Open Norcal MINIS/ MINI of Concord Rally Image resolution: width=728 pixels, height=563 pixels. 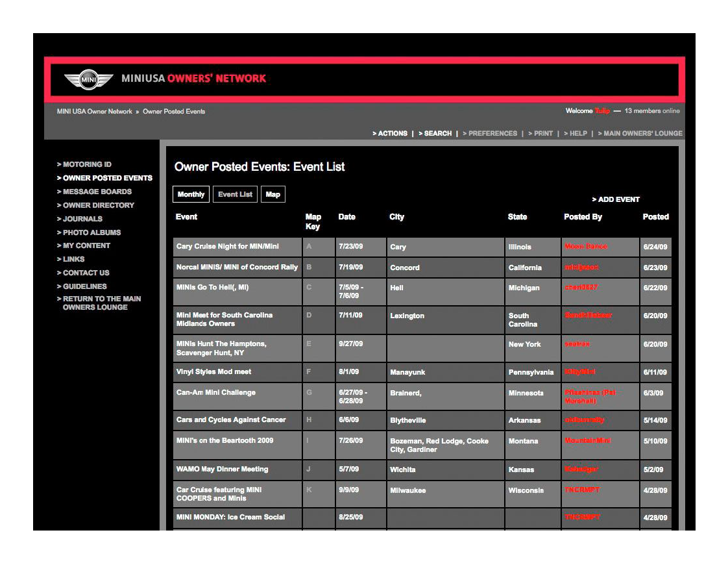[x=237, y=267]
